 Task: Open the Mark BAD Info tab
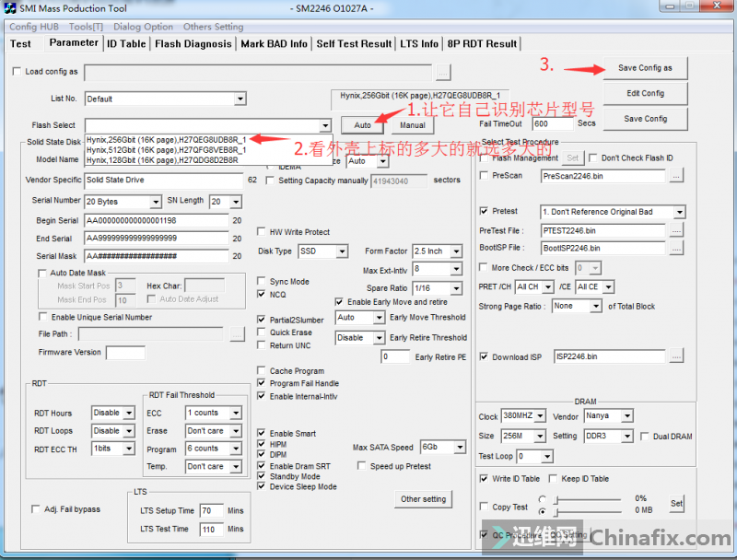274,43
